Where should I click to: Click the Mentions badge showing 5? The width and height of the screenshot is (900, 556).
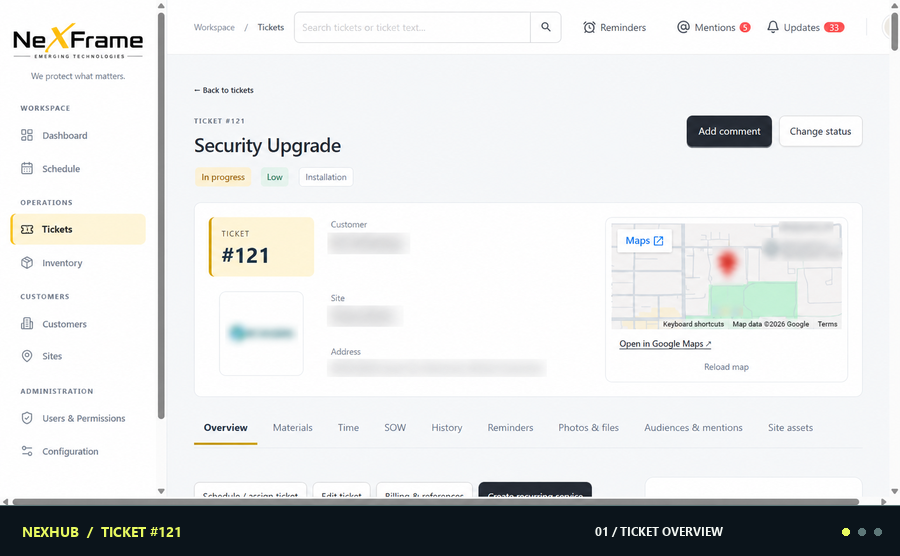(745, 28)
